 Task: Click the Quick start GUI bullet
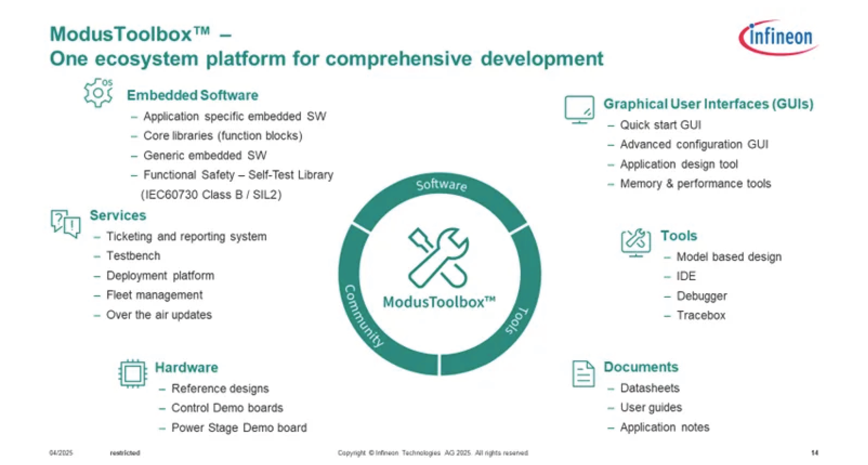pyautogui.click(x=660, y=125)
